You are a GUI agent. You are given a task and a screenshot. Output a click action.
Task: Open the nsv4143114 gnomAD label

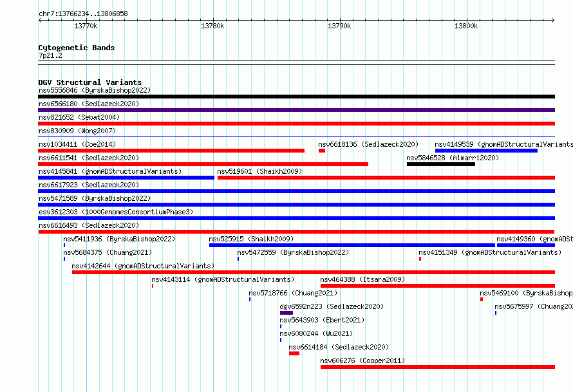tap(223, 279)
